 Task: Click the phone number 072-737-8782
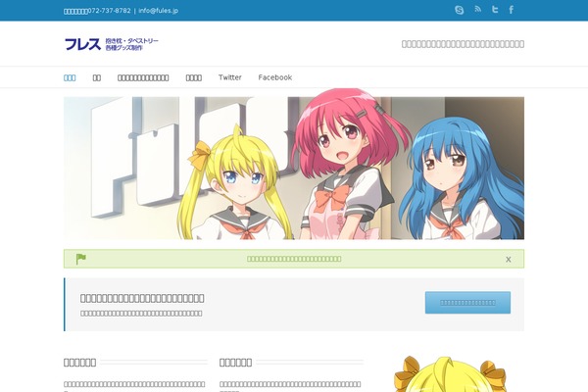(x=109, y=11)
